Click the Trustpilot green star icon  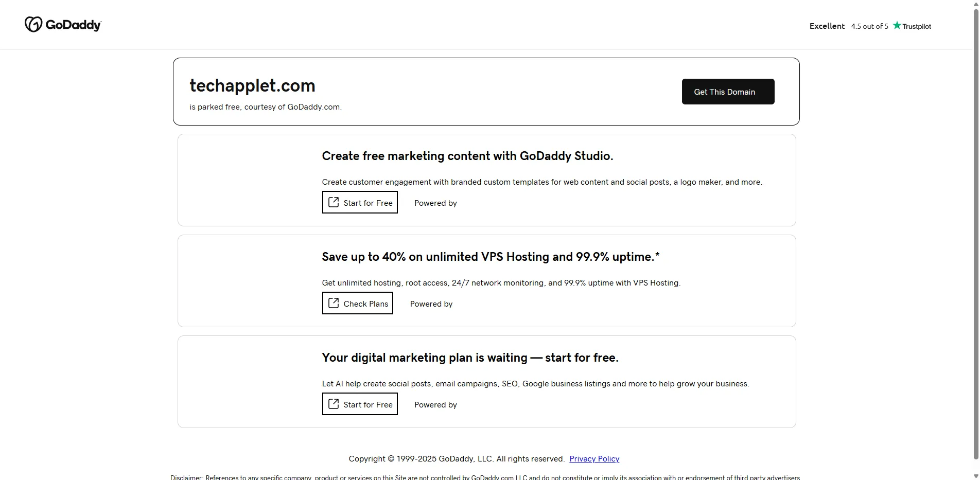click(897, 25)
